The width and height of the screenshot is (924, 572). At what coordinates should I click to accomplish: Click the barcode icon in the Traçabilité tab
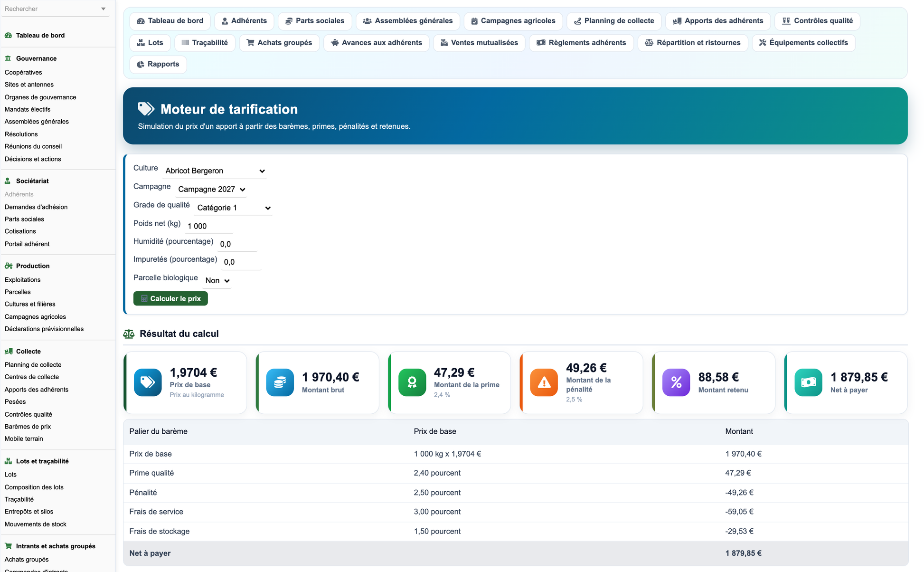tap(185, 43)
